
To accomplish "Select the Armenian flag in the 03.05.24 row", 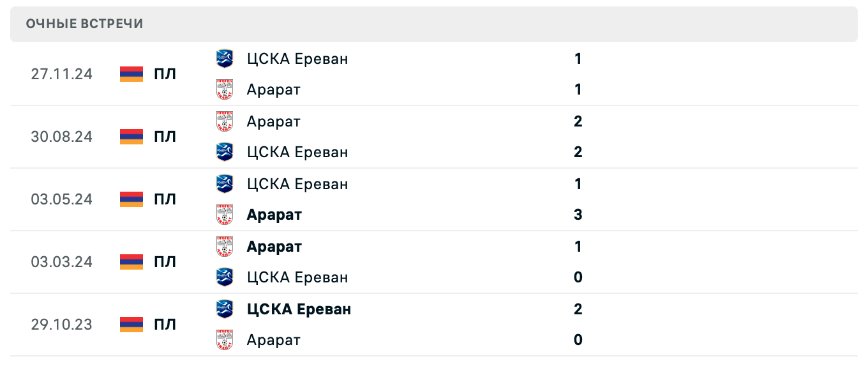I will click(131, 199).
